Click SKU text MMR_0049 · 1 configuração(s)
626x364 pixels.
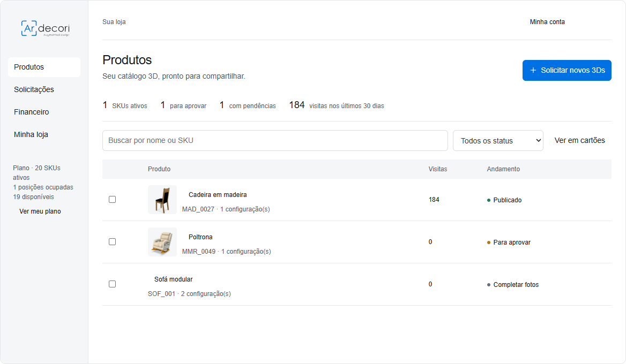pyautogui.click(x=226, y=251)
